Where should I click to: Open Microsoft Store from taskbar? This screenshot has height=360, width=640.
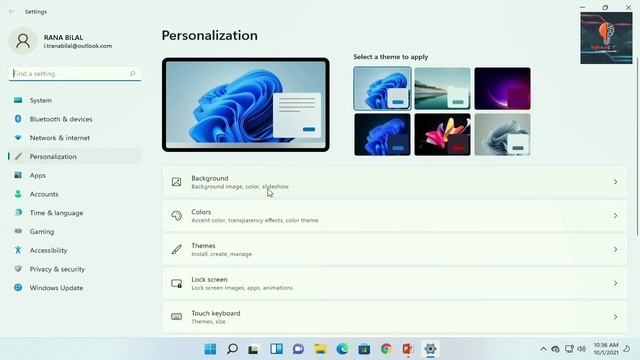coord(364,349)
